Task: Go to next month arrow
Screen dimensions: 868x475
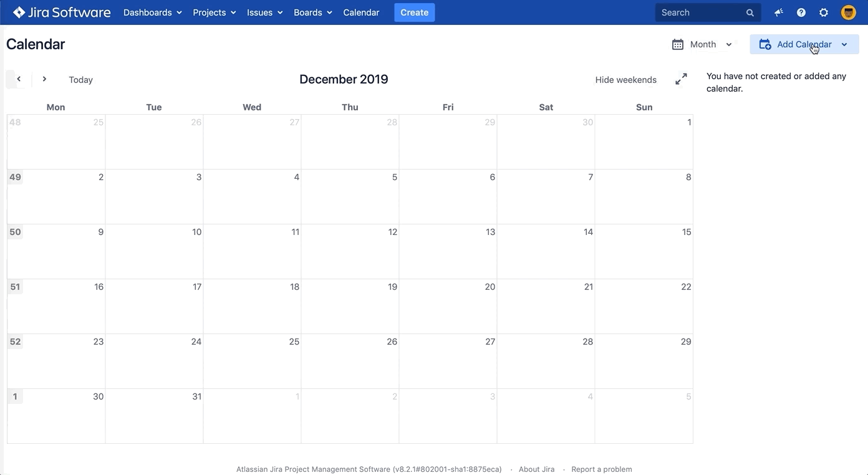Action: click(x=44, y=79)
